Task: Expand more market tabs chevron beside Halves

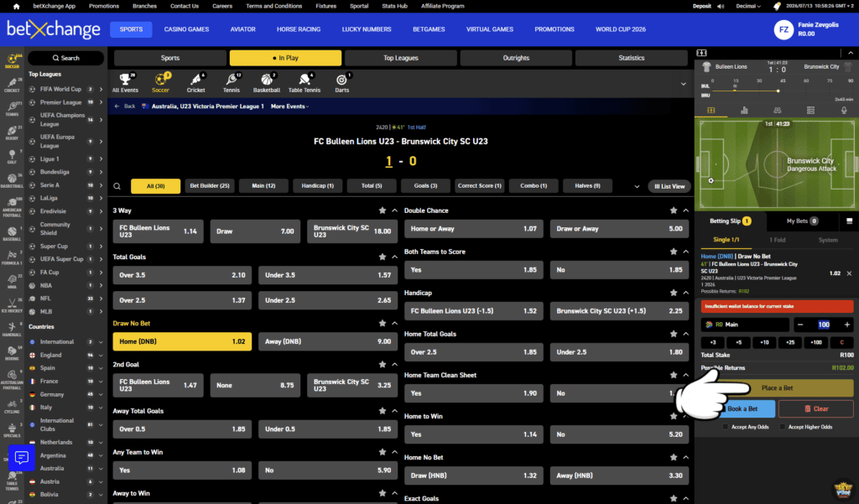Action: 637,186
